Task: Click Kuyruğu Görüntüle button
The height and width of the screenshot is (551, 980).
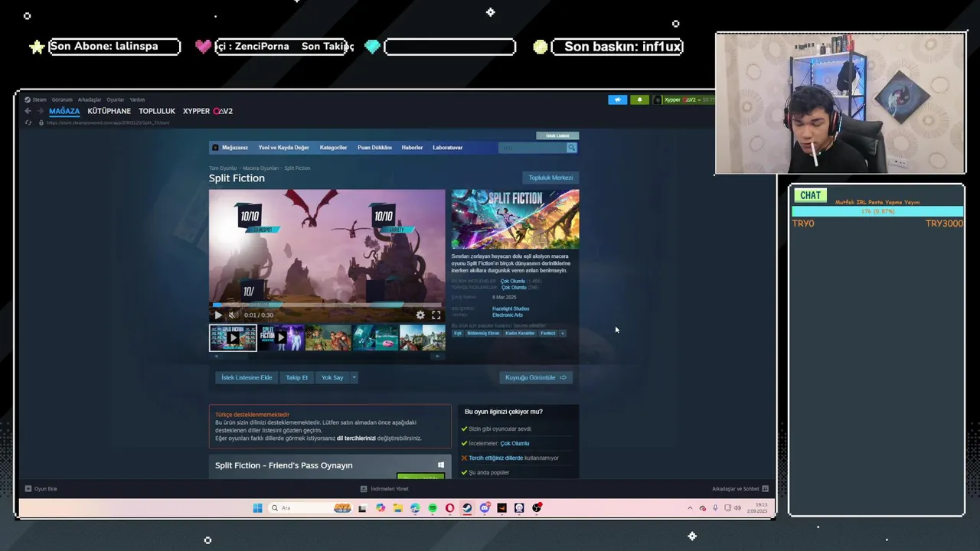Action: 536,377
